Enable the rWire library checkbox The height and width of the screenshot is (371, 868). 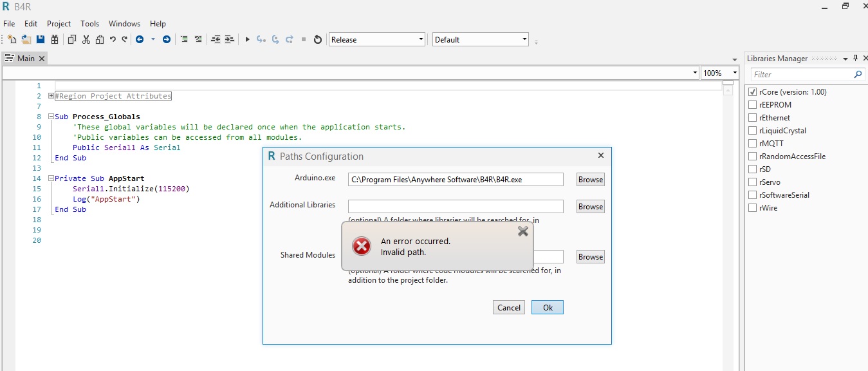pyautogui.click(x=753, y=208)
